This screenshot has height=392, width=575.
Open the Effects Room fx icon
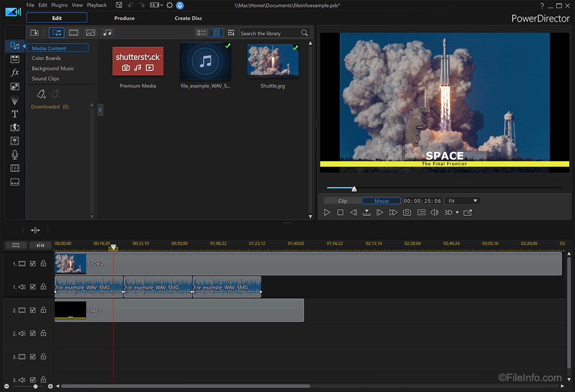click(x=15, y=73)
